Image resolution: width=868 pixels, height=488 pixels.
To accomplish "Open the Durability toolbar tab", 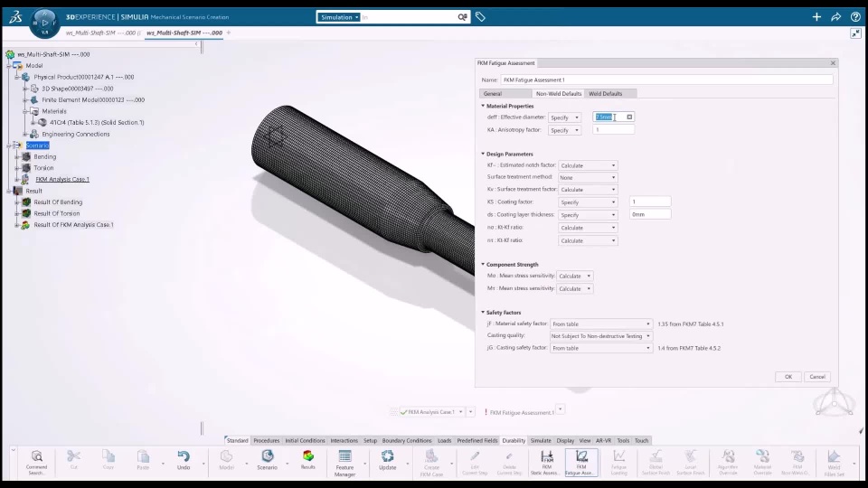I will pos(514,440).
